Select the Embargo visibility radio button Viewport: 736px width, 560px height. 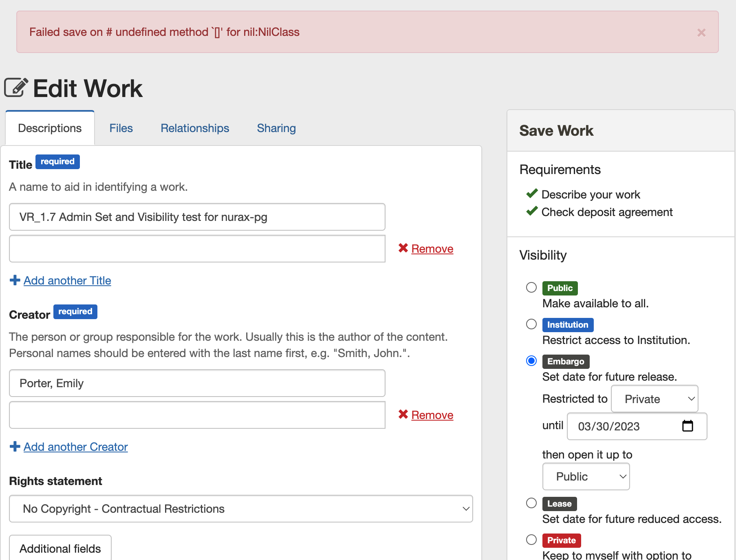coord(531,361)
